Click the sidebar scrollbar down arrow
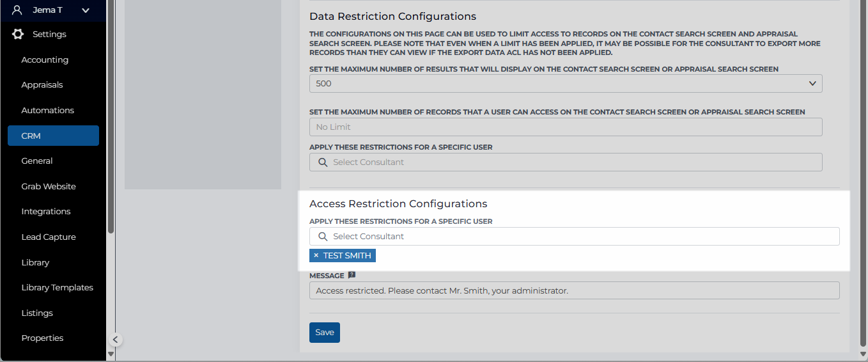The image size is (868, 362). pos(111,353)
